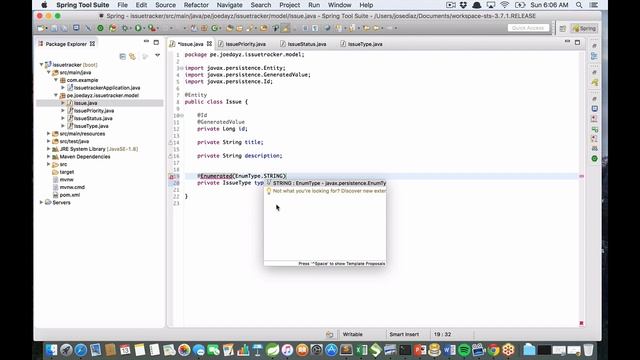Open Safari from the Dock

[81, 350]
